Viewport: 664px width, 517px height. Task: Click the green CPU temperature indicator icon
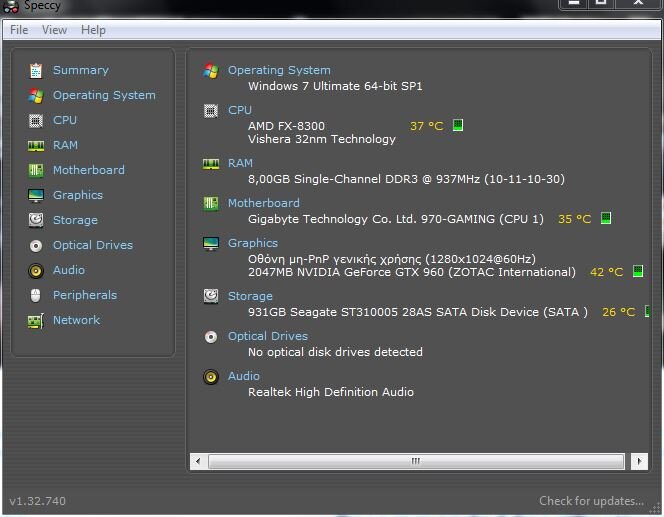pos(458,125)
